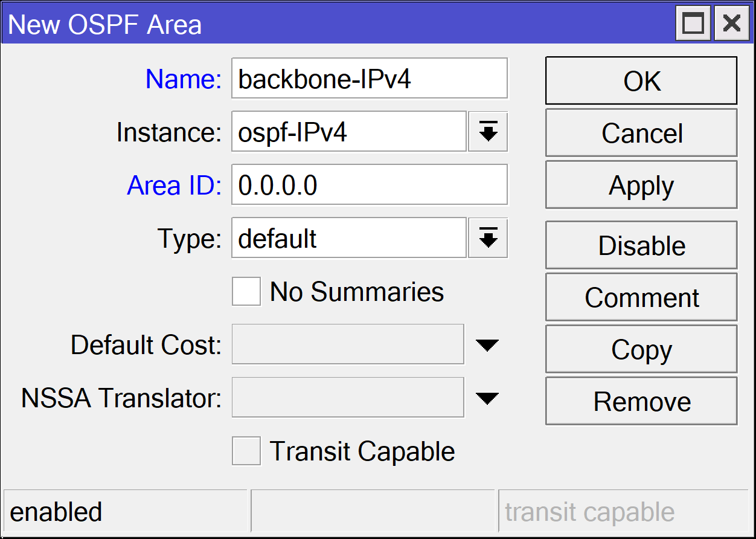Remove the backbone-IPv4 area
This screenshot has height=539, width=756.
click(641, 401)
